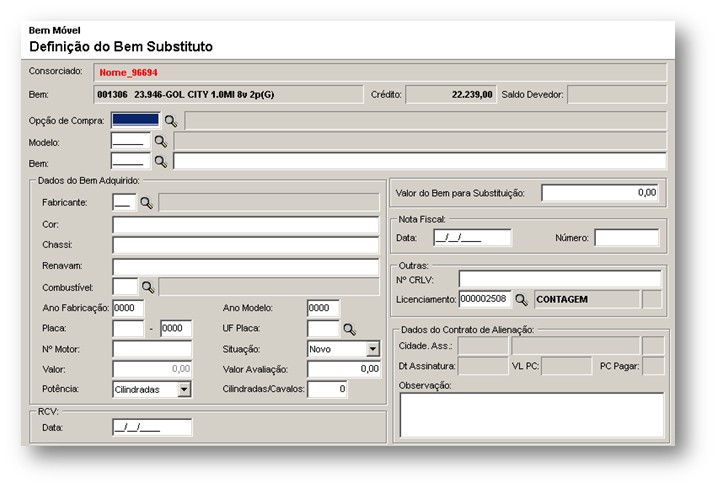Expand the Situação dropdown showing Novo
The width and height of the screenshot is (717, 488).
tap(373, 349)
